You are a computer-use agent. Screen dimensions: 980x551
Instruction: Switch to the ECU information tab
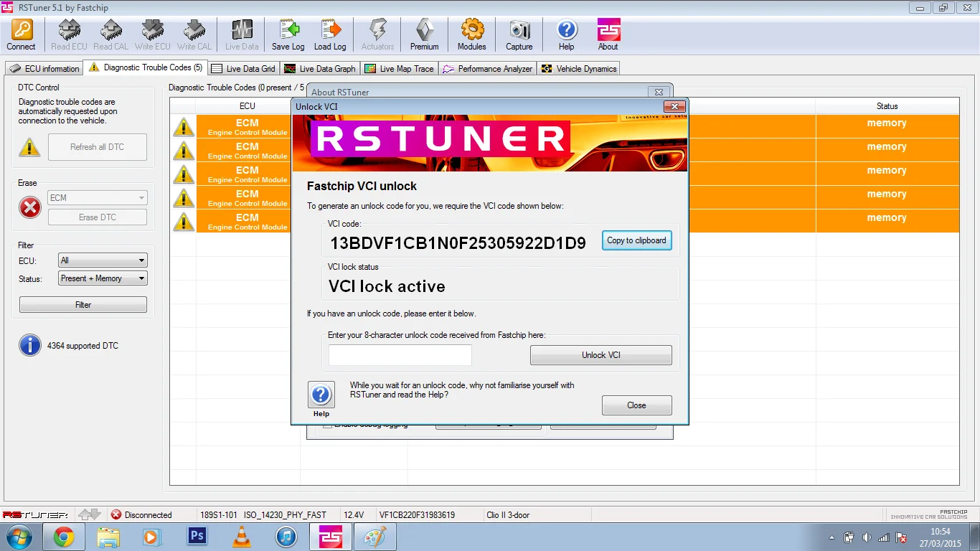point(44,69)
